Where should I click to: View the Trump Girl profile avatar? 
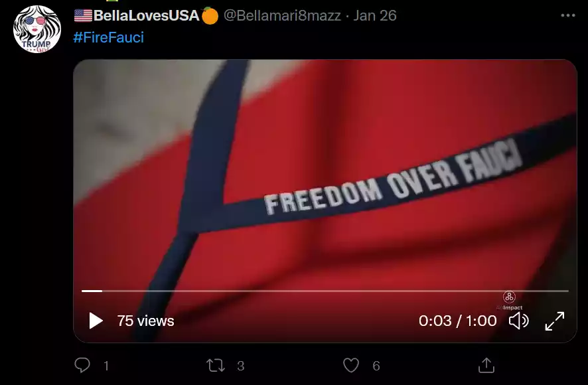[37, 29]
